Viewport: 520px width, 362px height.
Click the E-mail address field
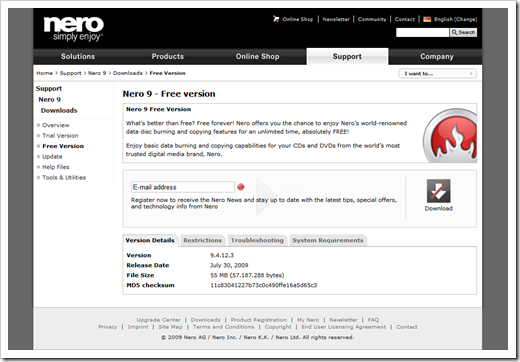coord(183,187)
